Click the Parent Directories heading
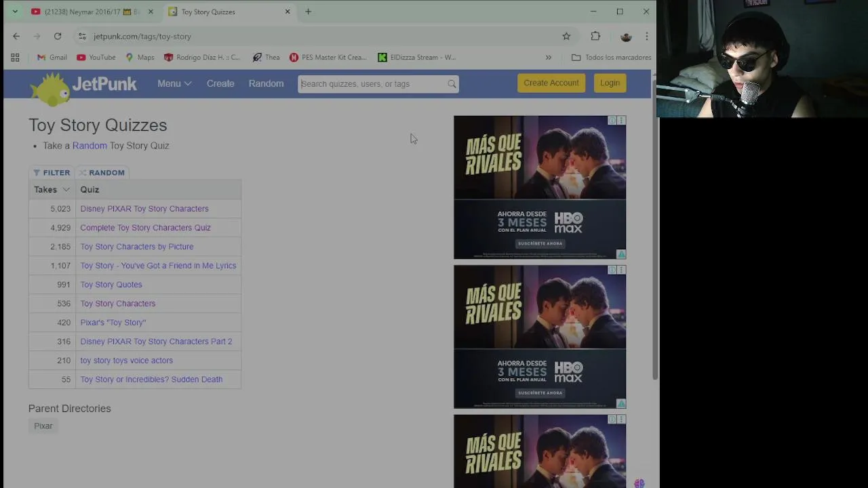 pyautogui.click(x=69, y=409)
